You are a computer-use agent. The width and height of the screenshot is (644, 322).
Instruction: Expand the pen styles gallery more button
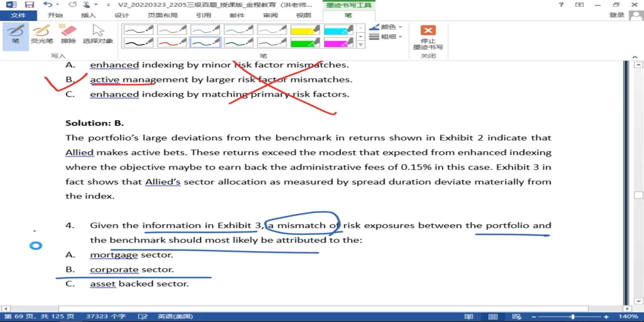coord(361,45)
